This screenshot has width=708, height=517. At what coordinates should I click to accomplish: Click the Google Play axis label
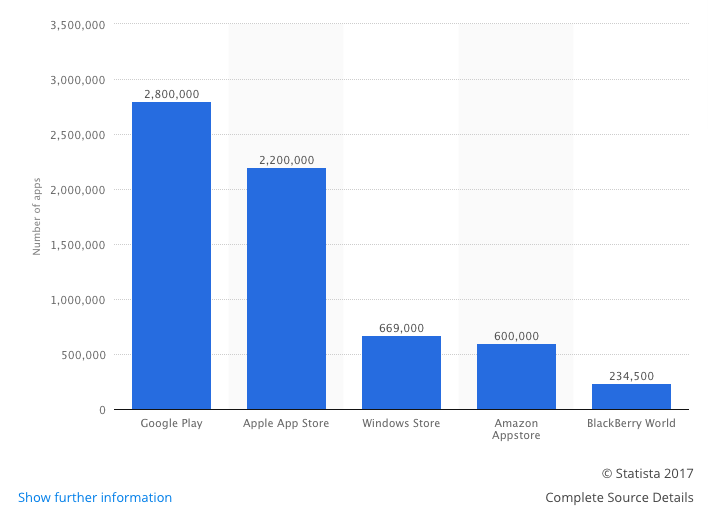(x=171, y=423)
